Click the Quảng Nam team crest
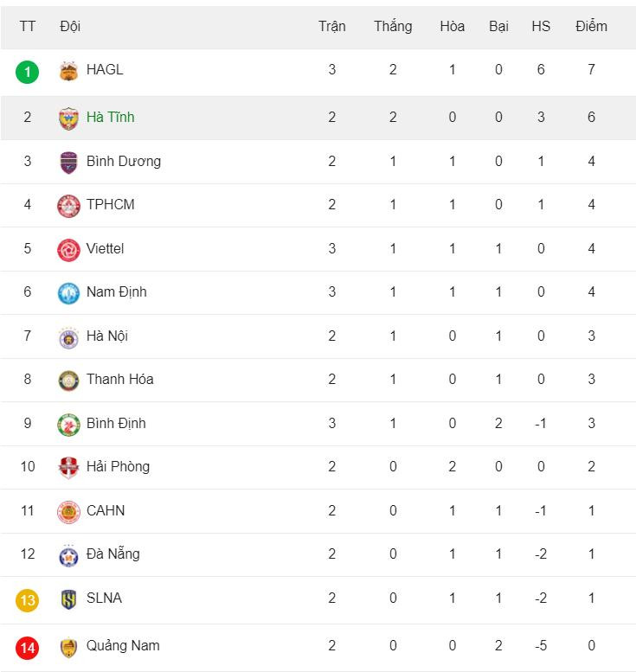Image resolution: width=636 pixels, height=672 pixels. click(x=68, y=647)
